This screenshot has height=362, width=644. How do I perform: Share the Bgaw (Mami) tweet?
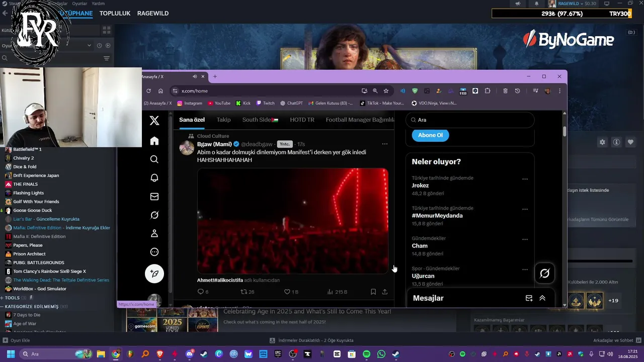coord(385,292)
